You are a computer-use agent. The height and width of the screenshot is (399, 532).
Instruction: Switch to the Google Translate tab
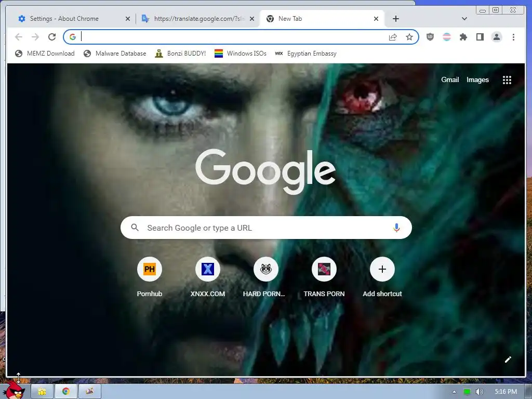click(x=197, y=19)
